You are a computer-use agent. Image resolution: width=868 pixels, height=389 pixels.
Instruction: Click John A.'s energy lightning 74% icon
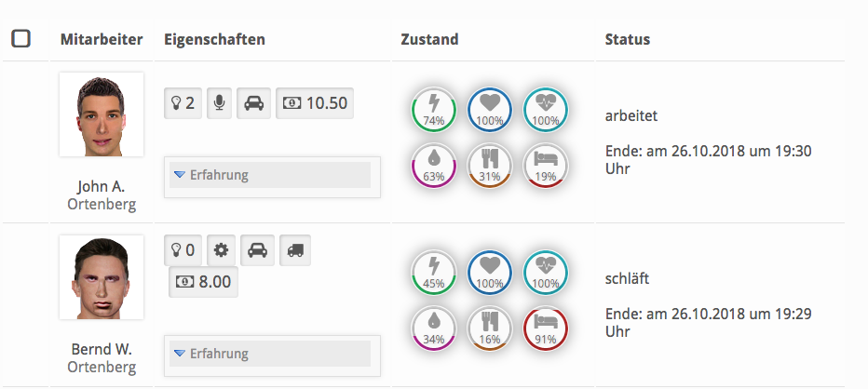(x=431, y=109)
